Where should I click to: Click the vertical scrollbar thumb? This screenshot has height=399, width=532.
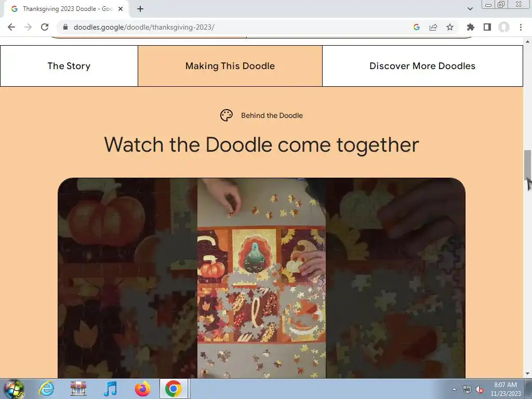[527, 166]
